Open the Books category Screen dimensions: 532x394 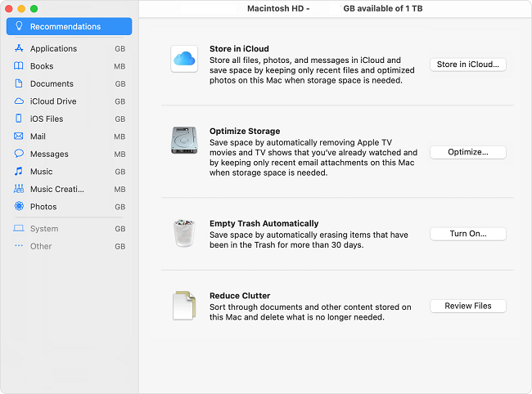pos(70,66)
